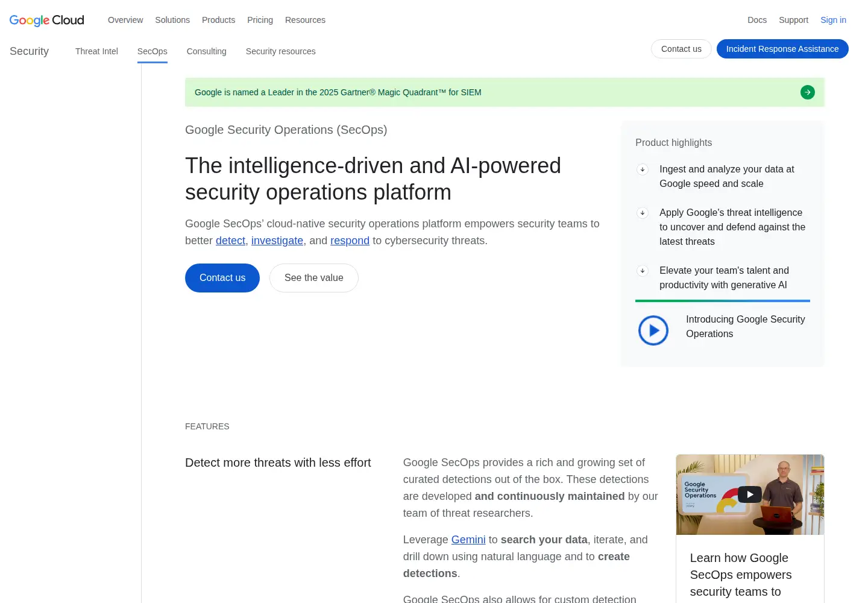
Task: Play the Introducing Google Security Operations video
Action: (x=653, y=330)
